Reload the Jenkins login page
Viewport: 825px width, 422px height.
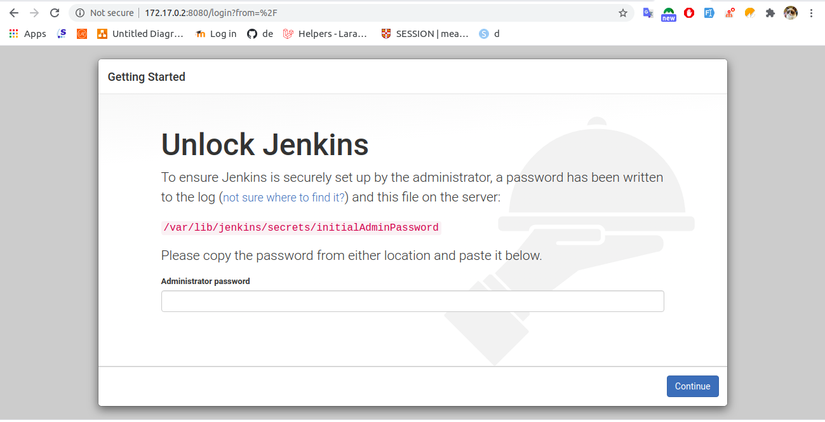pos(54,13)
